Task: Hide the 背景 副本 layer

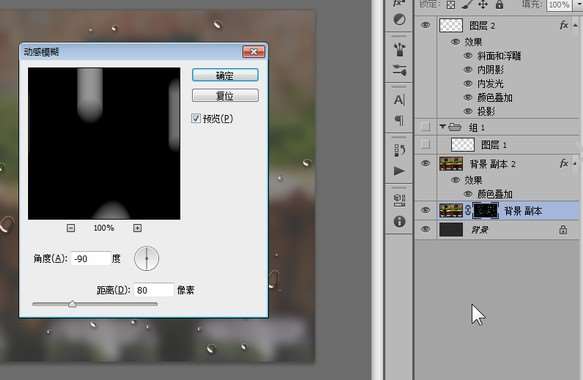Action: point(426,210)
